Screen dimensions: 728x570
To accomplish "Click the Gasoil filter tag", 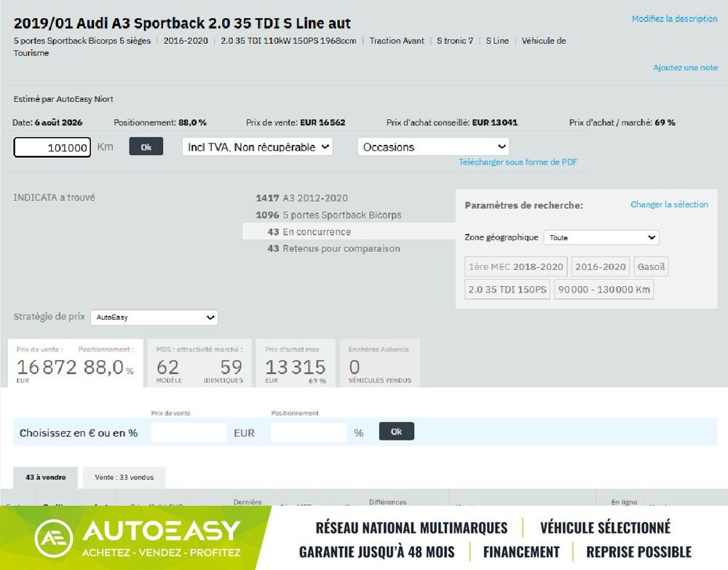I will (651, 266).
